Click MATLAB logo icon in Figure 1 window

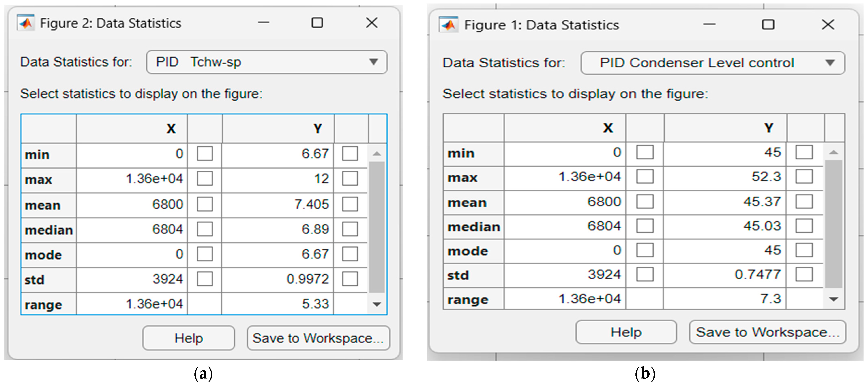pos(448,24)
